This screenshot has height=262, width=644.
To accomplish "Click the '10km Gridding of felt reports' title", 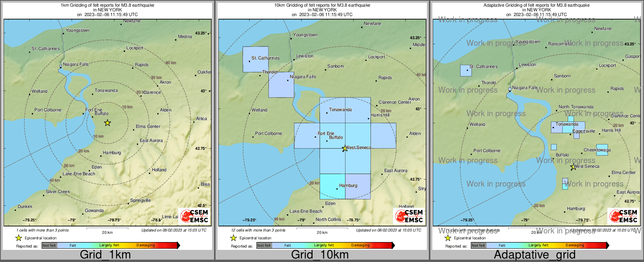I will pyautogui.click(x=322, y=5).
